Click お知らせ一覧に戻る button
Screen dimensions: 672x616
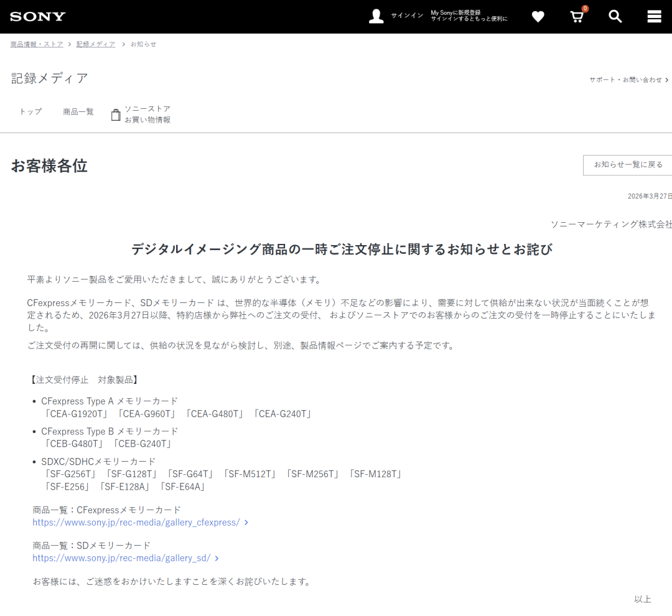tap(628, 165)
